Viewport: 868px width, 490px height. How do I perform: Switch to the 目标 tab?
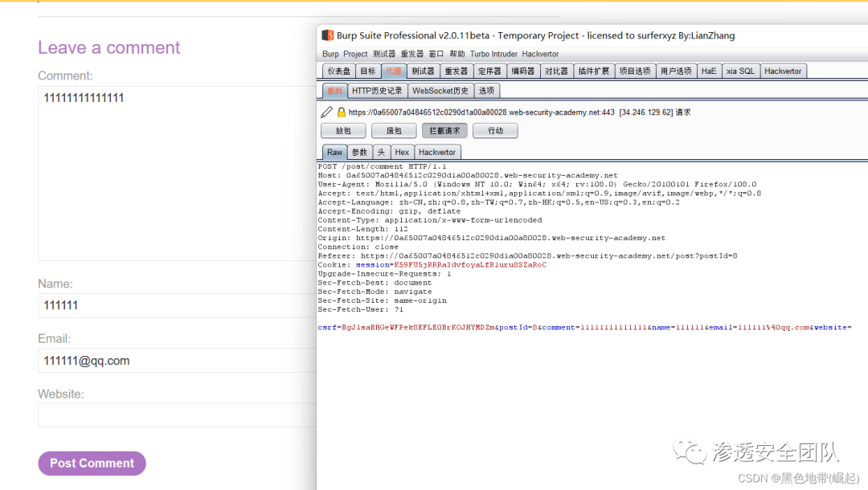(367, 71)
